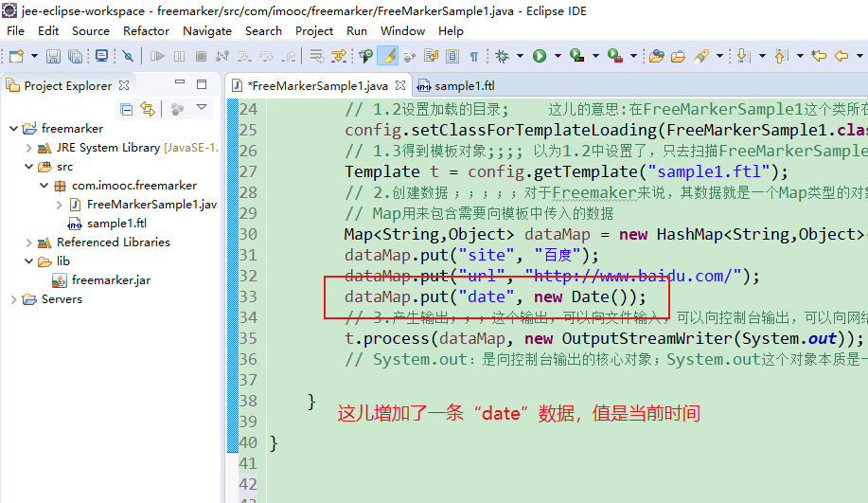Select sample1.ftl in Project Explorer
The image size is (868, 503).
116,224
